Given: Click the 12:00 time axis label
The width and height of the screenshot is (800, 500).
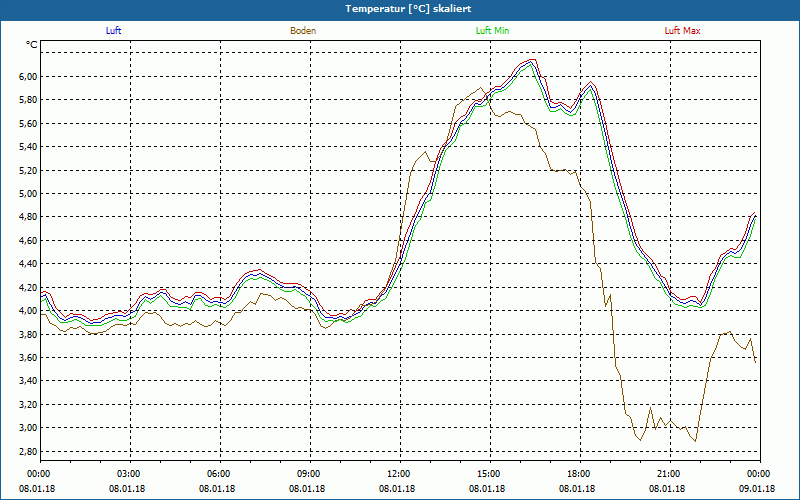Looking at the screenshot, I should pos(399,474).
